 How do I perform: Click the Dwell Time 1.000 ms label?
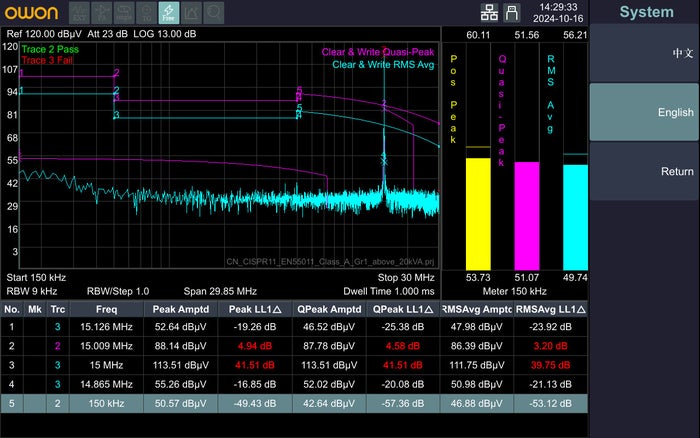pos(388,292)
